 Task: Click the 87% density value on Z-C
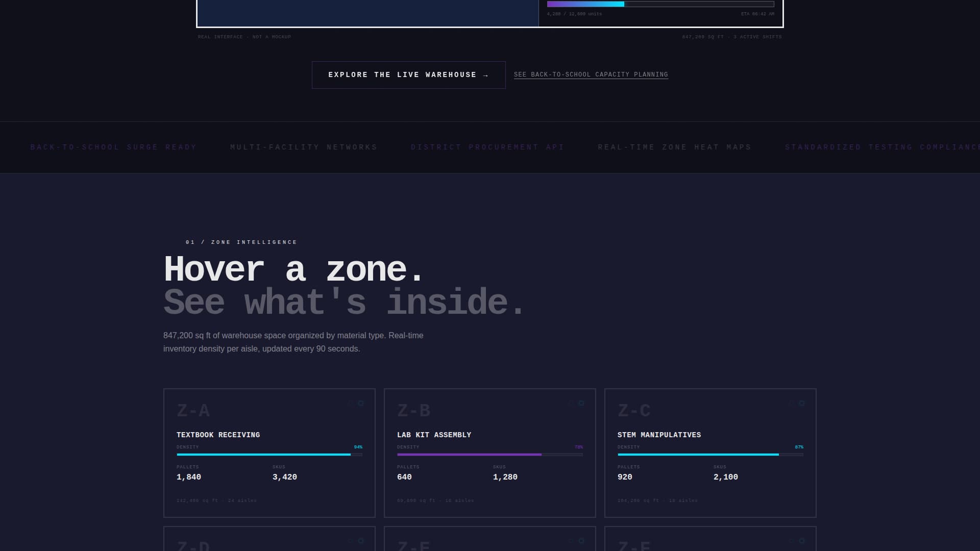click(x=799, y=447)
